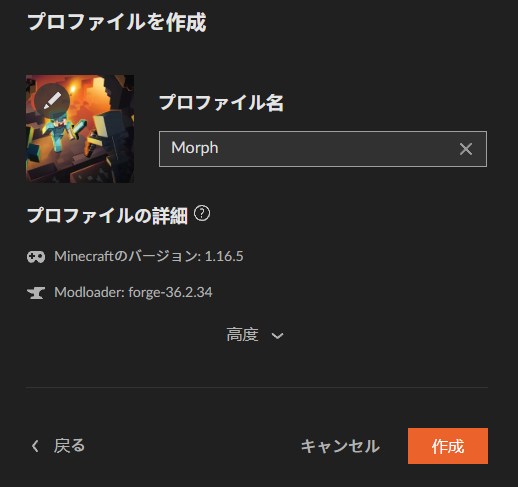
Task: Click the word Morph inside the name box
Action: point(195,148)
